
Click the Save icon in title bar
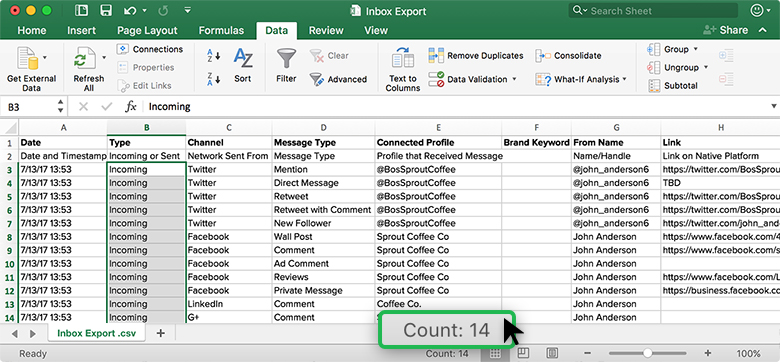coord(105,10)
